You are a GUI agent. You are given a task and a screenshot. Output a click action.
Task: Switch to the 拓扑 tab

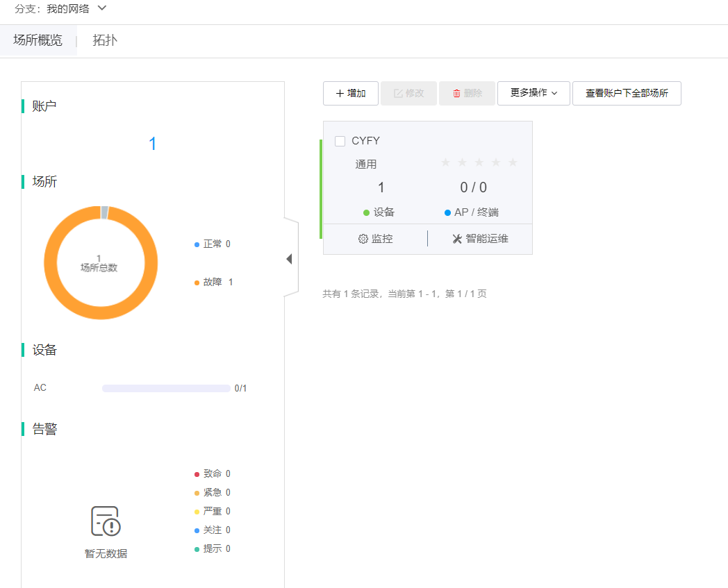[x=105, y=40]
